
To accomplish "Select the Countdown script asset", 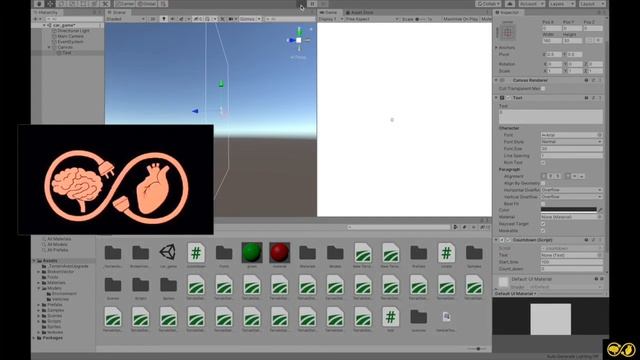I will click(x=196, y=255).
